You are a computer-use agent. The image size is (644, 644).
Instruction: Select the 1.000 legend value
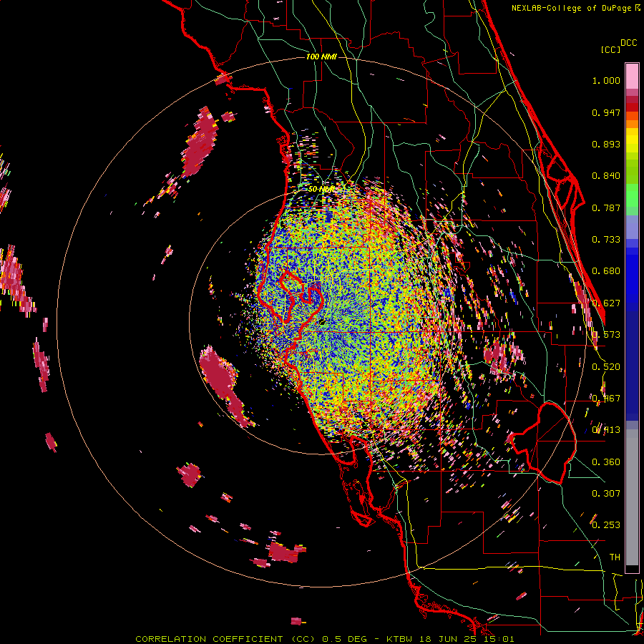(x=606, y=80)
